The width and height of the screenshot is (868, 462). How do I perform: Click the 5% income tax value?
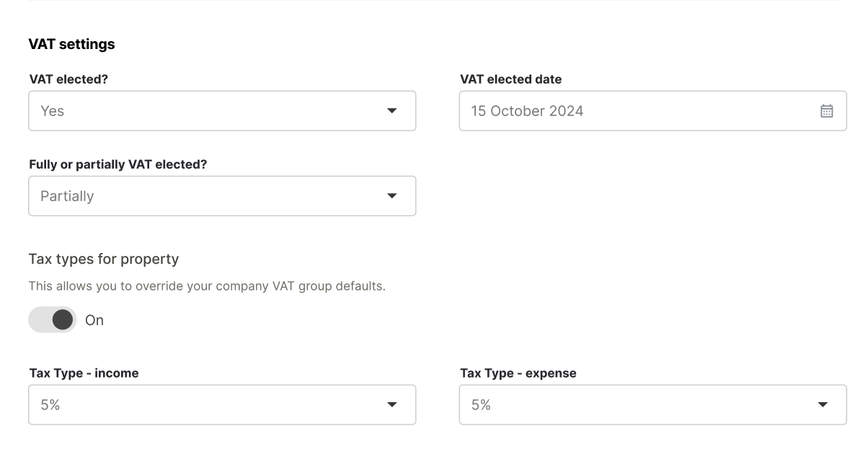50,405
